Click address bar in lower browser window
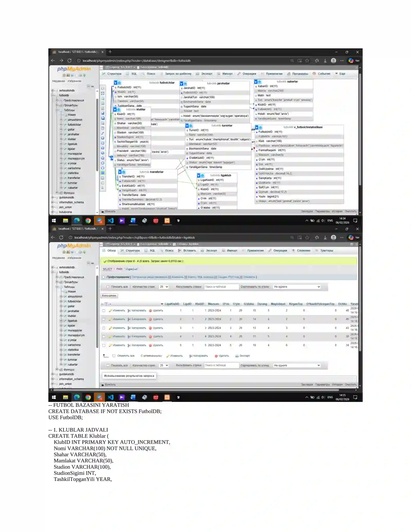The width and height of the screenshot is (411, 532). [x=135, y=238]
